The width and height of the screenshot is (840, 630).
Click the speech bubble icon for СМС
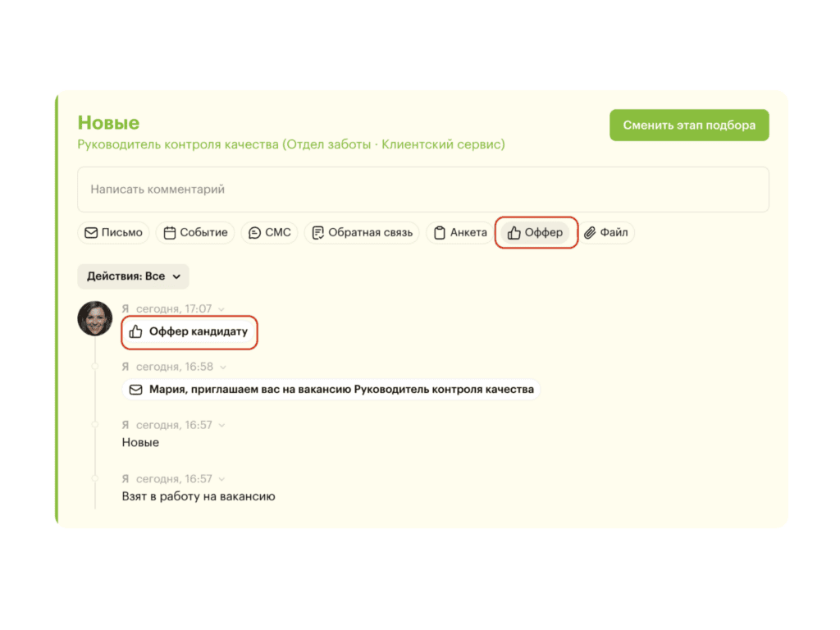pos(255,233)
